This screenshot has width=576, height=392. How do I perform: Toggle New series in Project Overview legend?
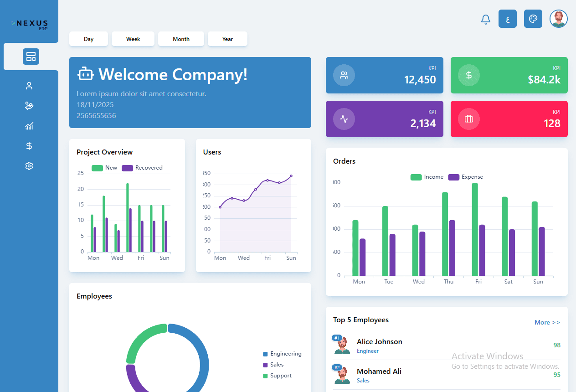104,168
